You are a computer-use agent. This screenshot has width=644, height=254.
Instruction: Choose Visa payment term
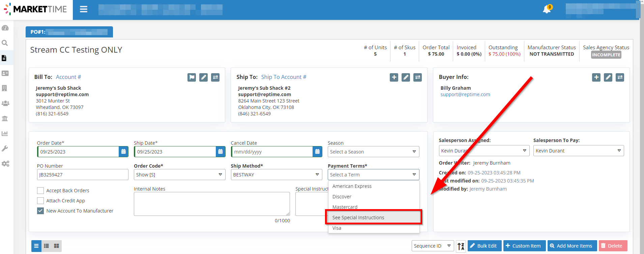pos(374,228)
